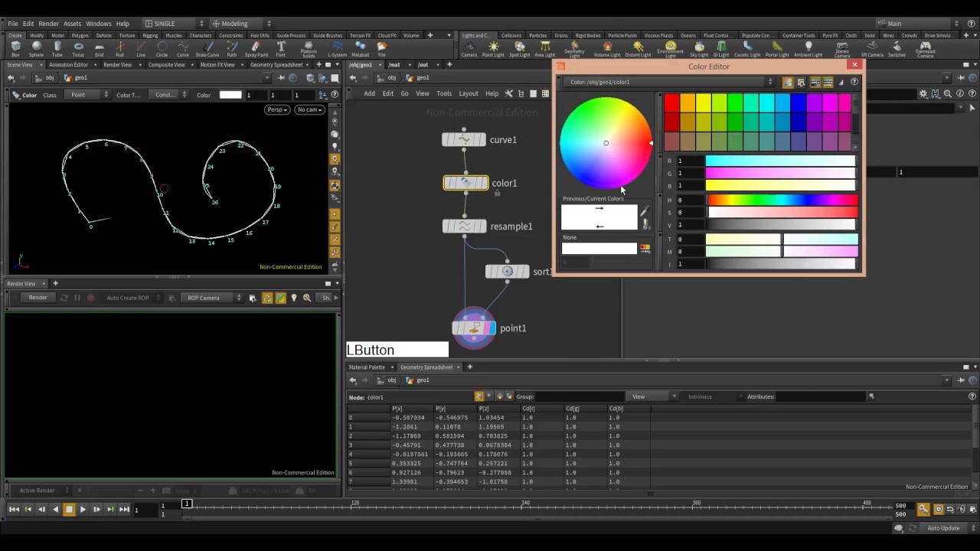This screenshot has height=551, width=980.
Task: Open Color Editor help button
Action: point(854,82)
